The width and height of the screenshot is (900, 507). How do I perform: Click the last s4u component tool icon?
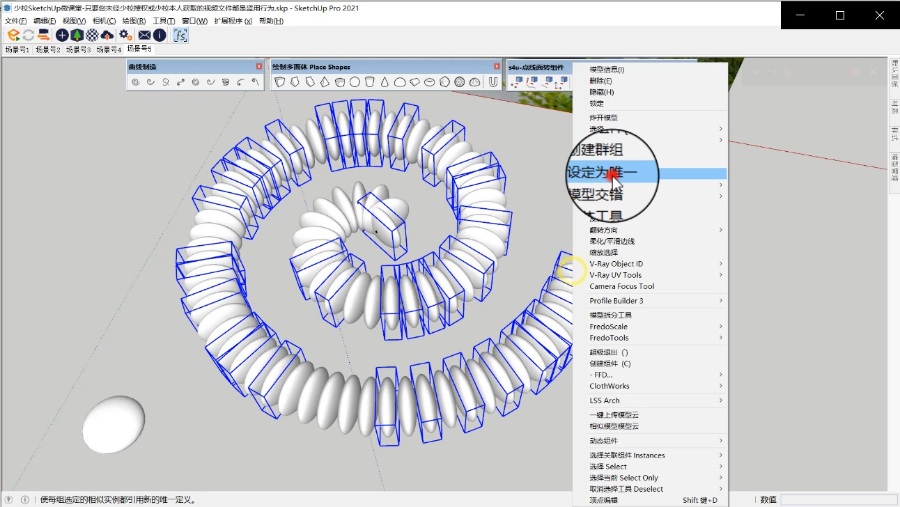[562, 82]
